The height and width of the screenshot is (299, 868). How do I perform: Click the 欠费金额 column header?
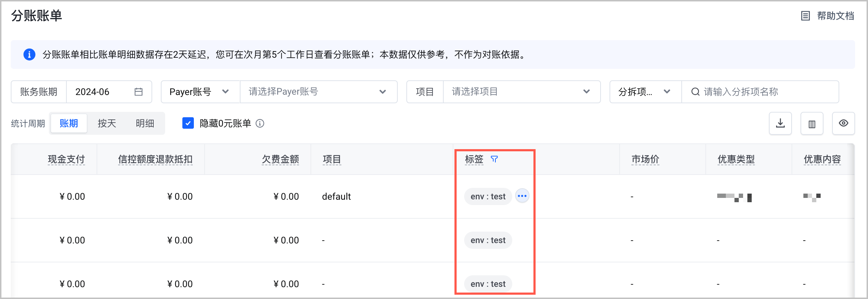[280, 159]
